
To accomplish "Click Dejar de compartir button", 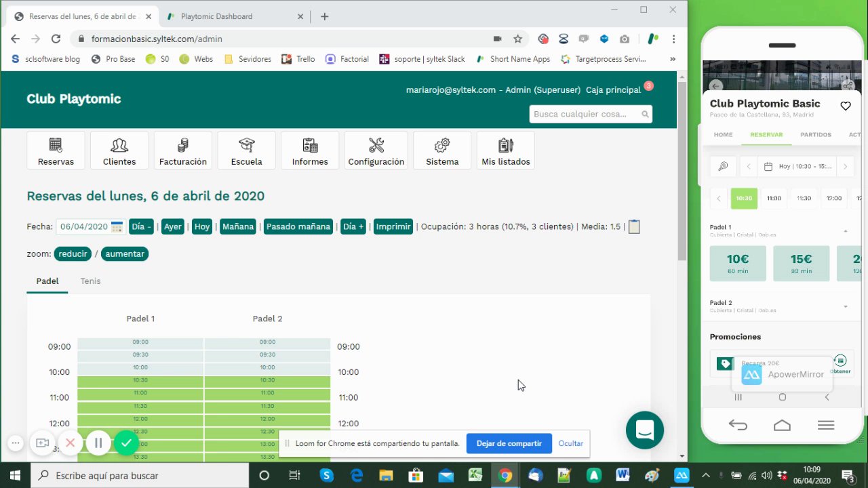I will coord(509,443).
